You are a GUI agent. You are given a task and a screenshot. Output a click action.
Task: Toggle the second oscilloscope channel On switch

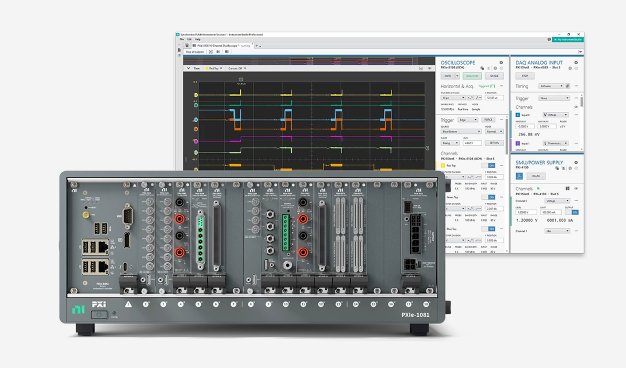(491, 197)
